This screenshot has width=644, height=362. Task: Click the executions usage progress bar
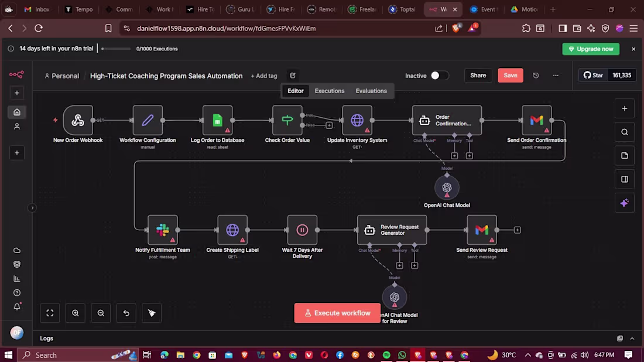[116, 49]
